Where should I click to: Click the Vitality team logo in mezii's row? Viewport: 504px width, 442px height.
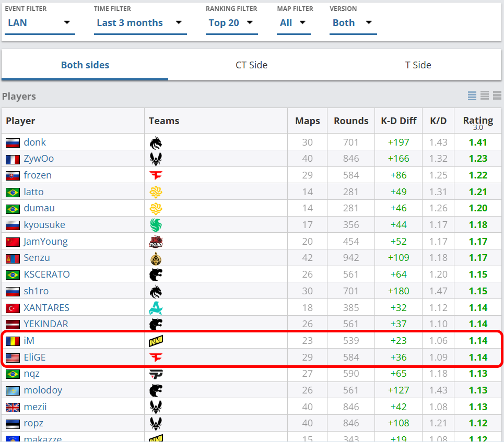coord(156,407)
